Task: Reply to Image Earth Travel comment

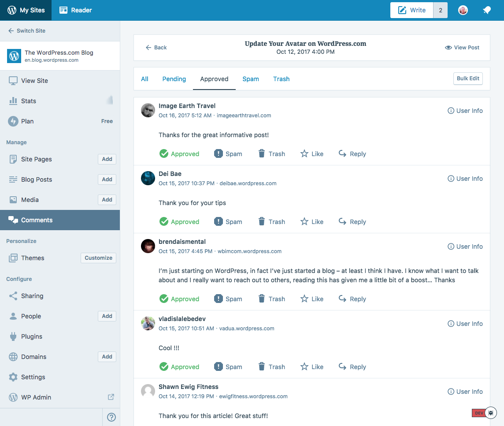Action: click(x=352, y=154)
